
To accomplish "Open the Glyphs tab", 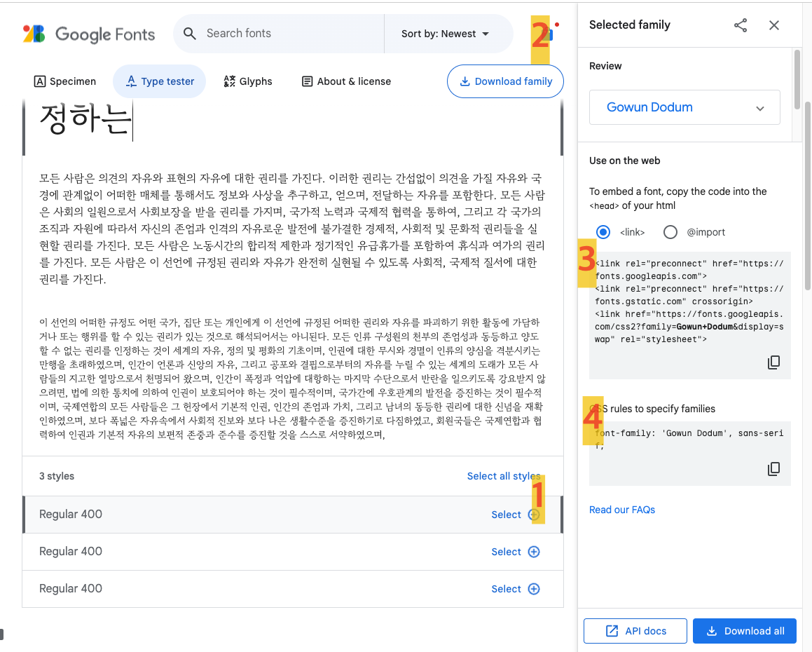I will pyautogui.click(x=248, y=81).
